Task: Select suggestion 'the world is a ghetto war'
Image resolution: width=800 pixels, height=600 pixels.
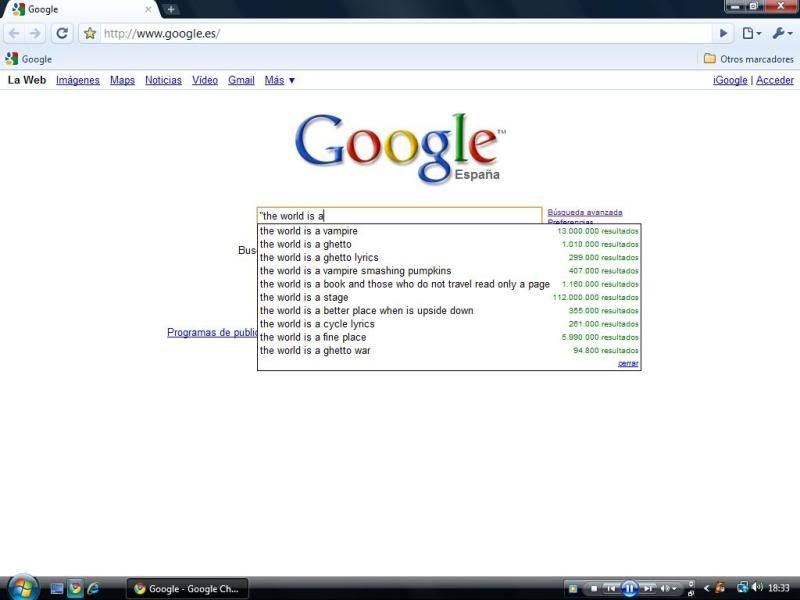Action: [x=449, y=351]
